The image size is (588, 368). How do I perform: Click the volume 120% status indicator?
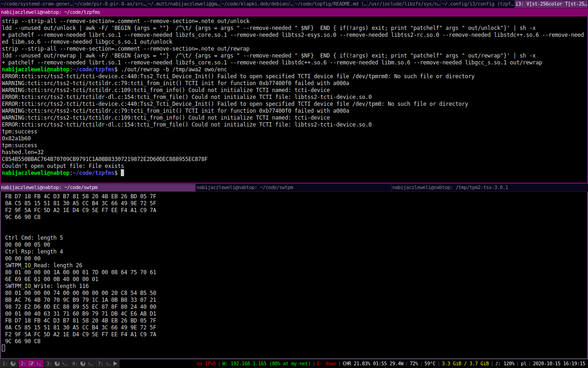505,363
